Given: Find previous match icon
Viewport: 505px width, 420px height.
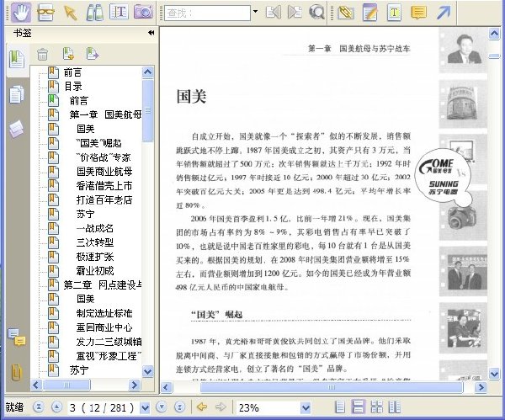Looking at the screenshot, I should click(x=273, y=13).
